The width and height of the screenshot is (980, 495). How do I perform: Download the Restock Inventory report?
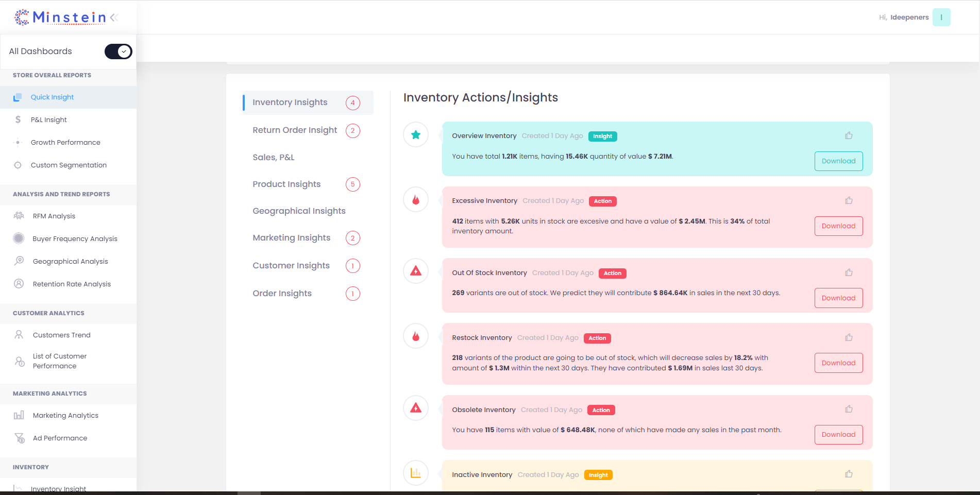838,363
